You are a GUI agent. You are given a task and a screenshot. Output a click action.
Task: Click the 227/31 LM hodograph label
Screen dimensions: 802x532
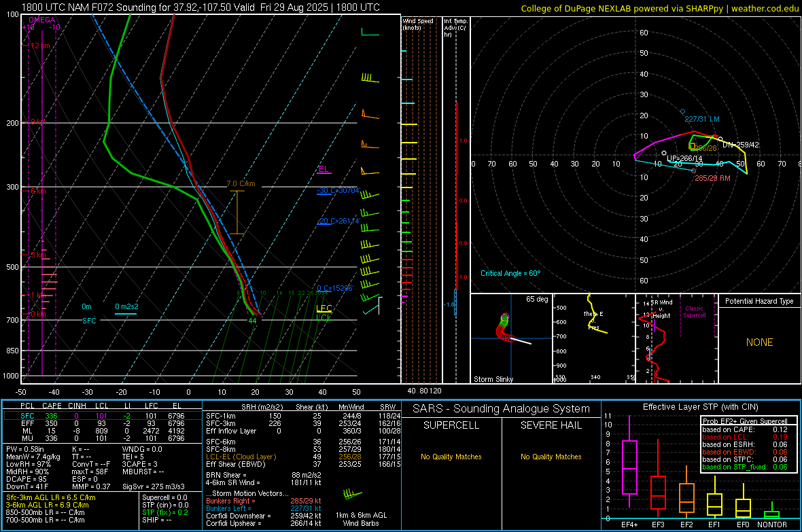tap(701, 119)
